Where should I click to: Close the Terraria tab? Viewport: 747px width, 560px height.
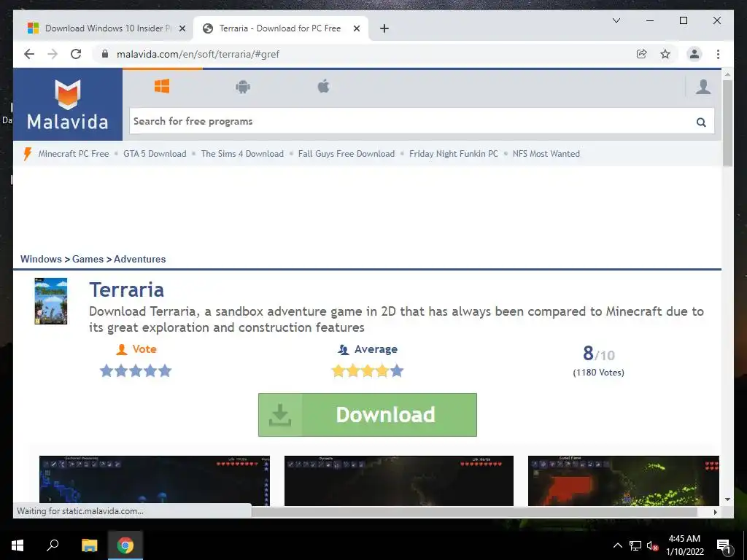[x=356, y=28]
